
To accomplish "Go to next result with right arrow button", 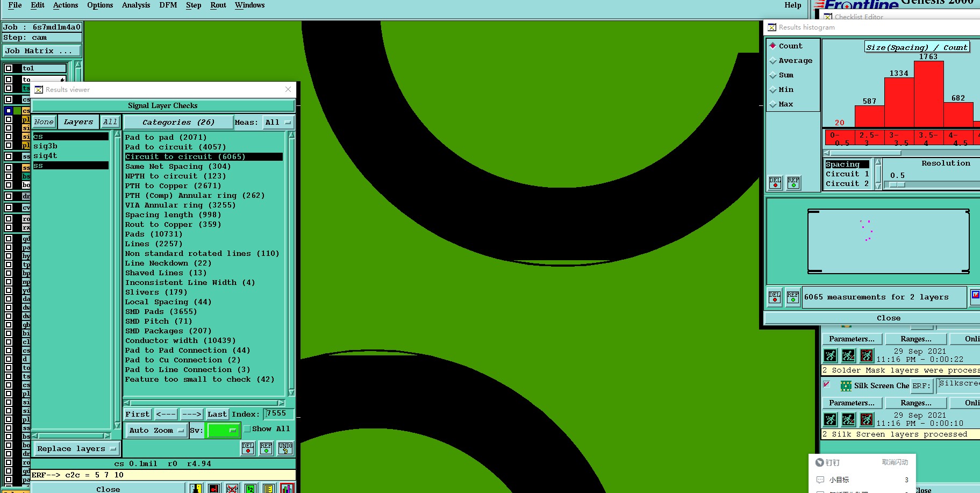I will click(191, 414).
